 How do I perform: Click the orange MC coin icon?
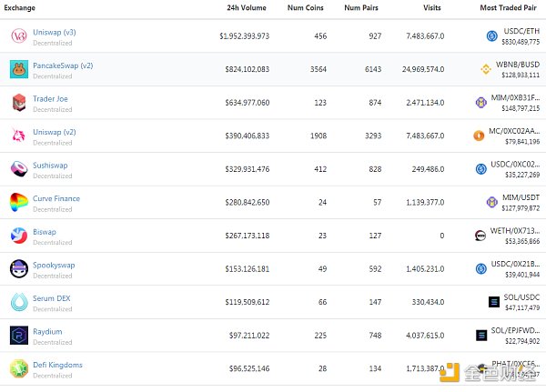[479, 136]
